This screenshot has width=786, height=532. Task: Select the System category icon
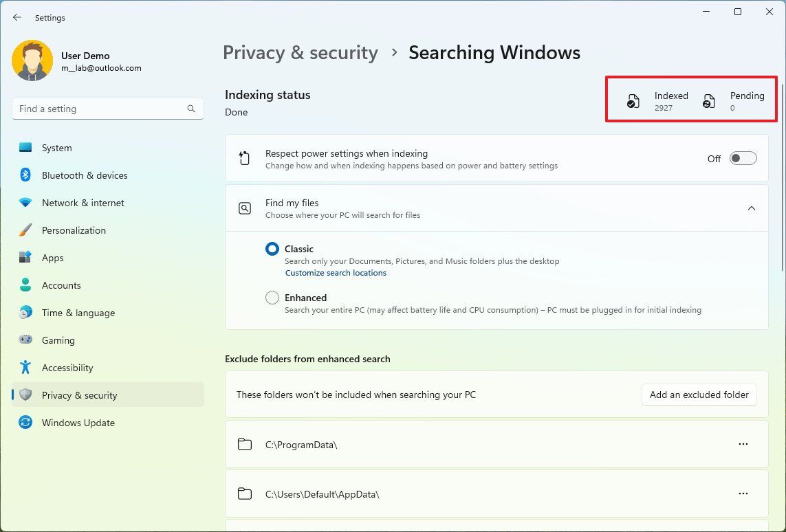(x=27, y=147)
